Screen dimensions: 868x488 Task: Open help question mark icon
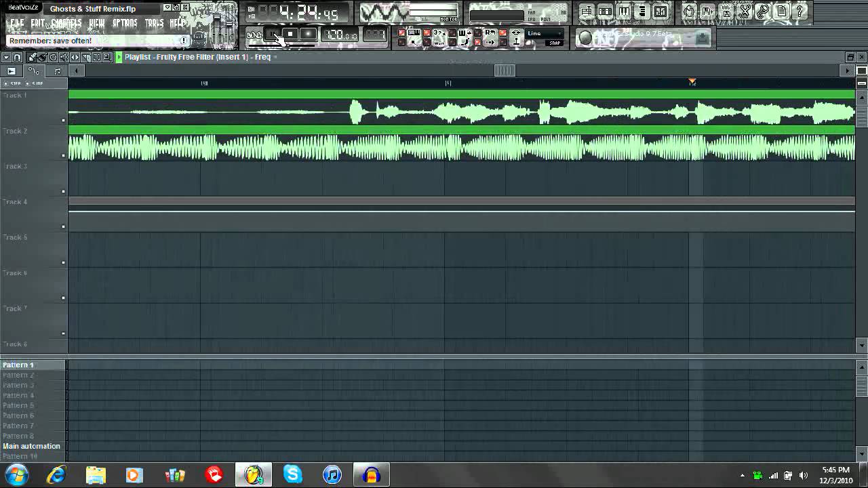800,12
